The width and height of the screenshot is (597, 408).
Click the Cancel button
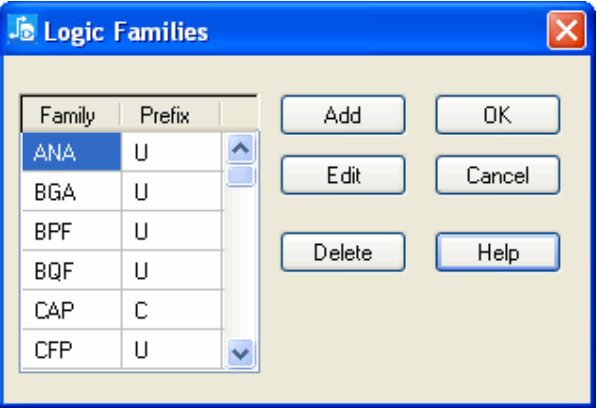[x=498, y=175]
